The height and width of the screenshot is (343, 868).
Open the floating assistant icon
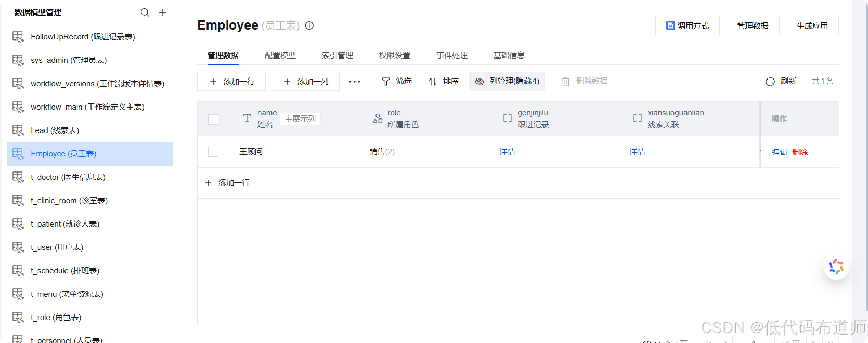click(836, 267)
